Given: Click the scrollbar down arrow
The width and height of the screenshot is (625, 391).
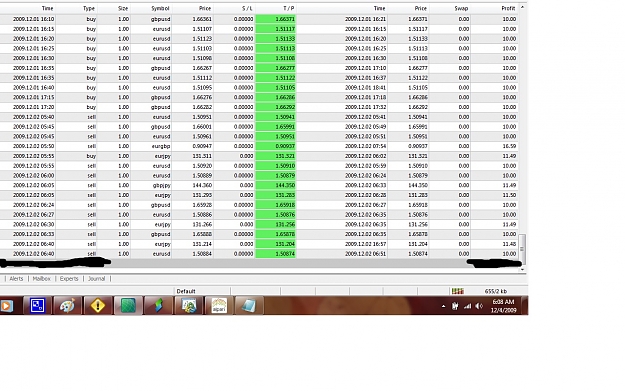Looking at the screenshot, I should 522,270.
